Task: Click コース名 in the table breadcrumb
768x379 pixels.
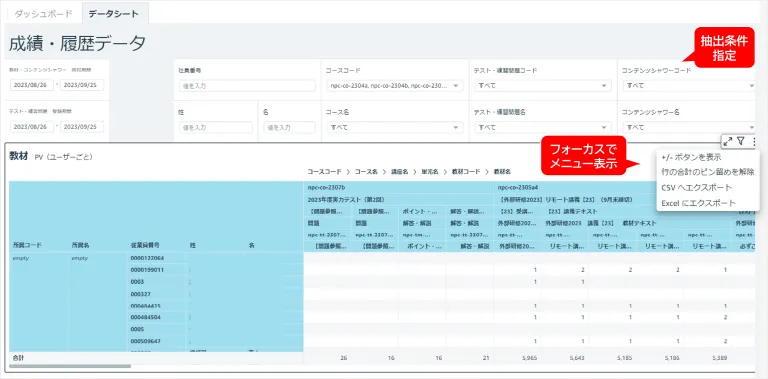Action: point(366,172)
